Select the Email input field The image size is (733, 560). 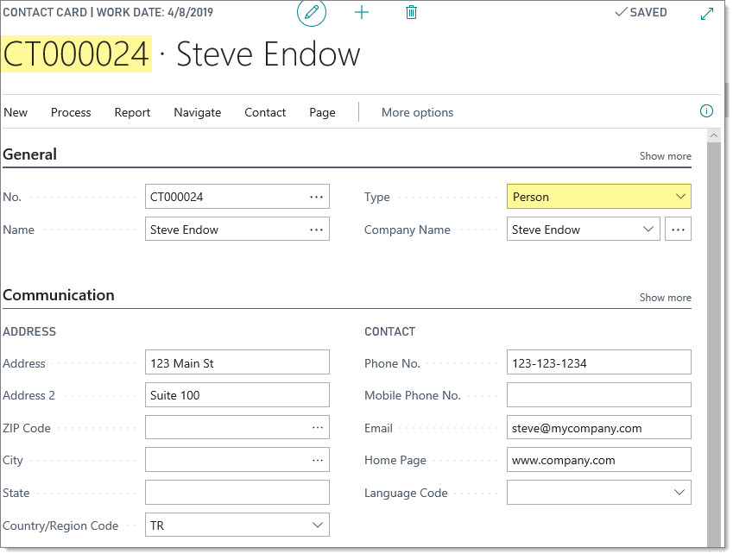[598, 427]
